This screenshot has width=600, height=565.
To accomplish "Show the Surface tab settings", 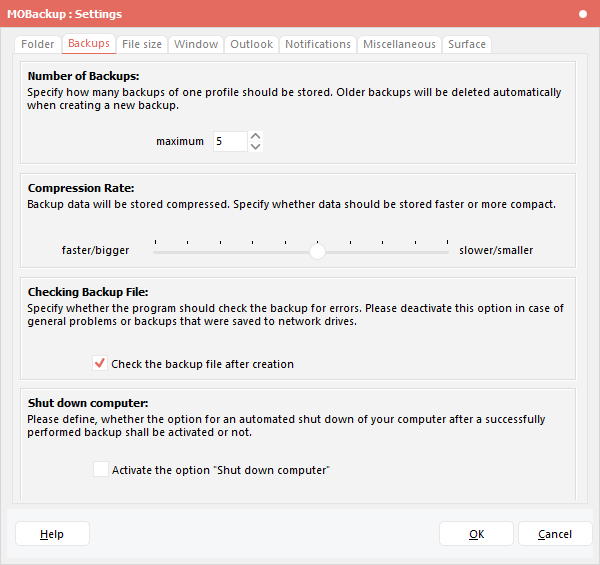I will pos(467,44).
